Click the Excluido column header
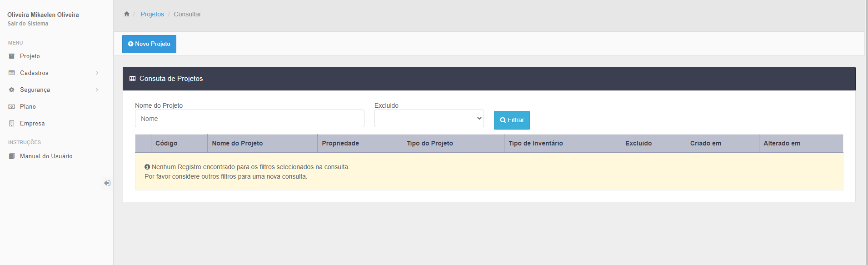The height and width of the screenshot is (265, 868). click(653, 143)
